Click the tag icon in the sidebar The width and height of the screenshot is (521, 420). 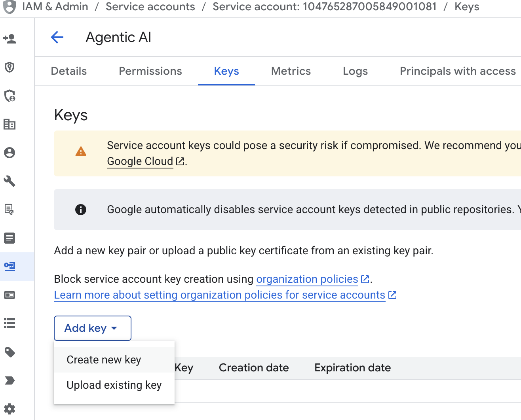(10, 352)
